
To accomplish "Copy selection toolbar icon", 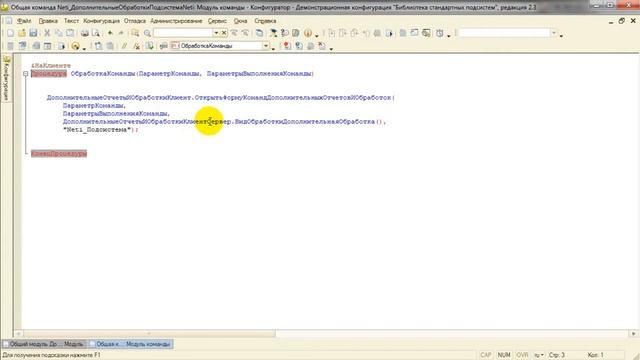I will (x=58, y=33).
